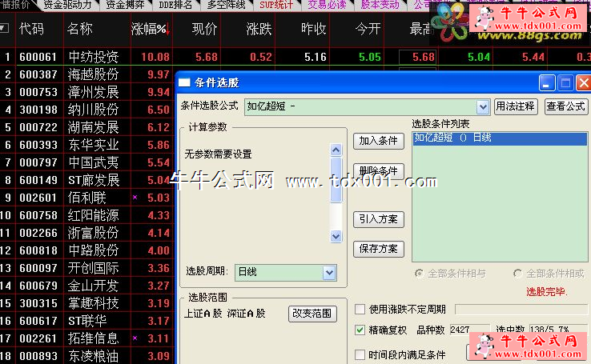
Task: Select the 全部条件相或 radio button
Action: 518,274
